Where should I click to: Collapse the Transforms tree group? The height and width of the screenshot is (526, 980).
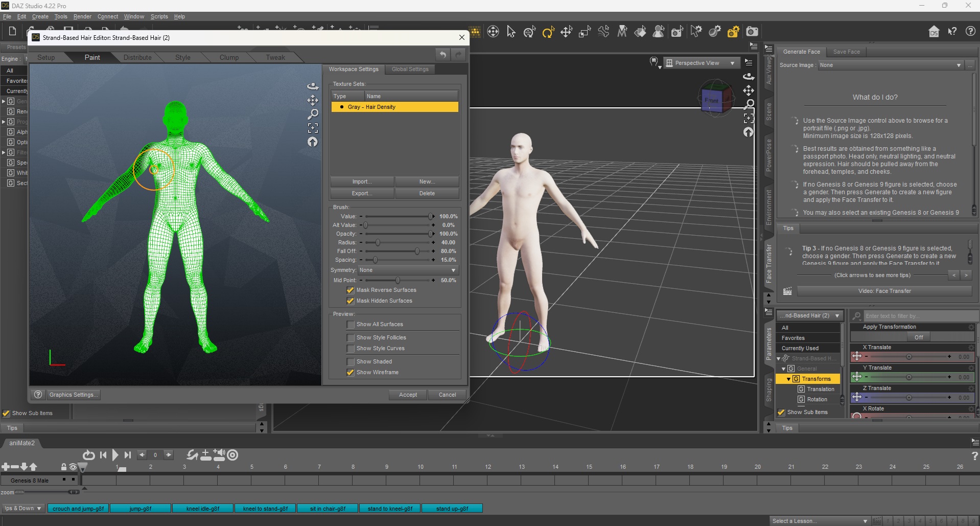[788, 379]
